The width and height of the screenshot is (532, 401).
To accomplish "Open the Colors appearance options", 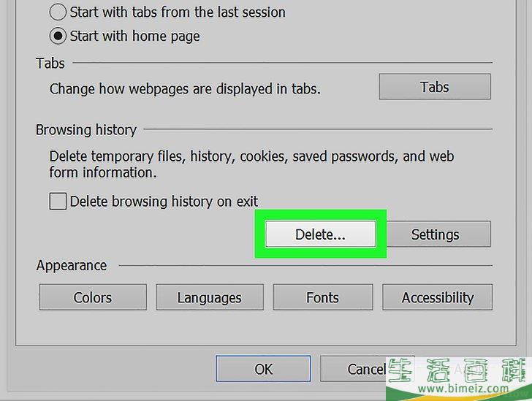I will point(93,297).
